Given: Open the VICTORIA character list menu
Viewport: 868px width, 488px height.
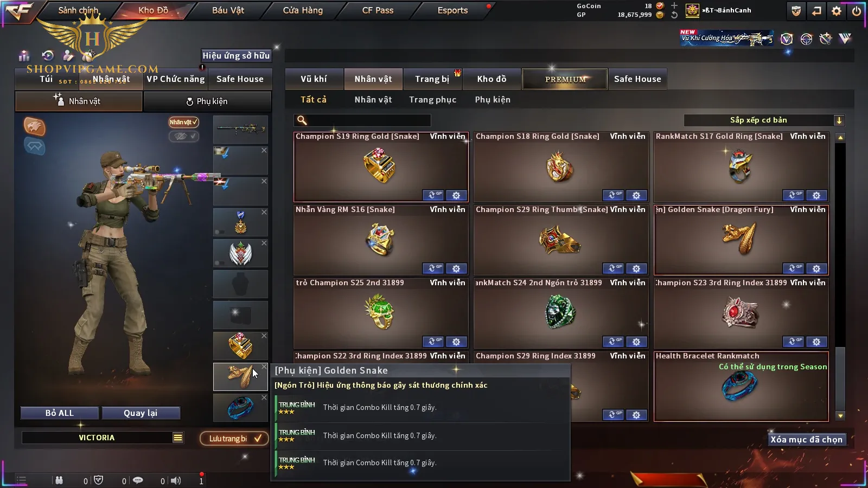Looking at the screenshot, I should click(178, 438).
